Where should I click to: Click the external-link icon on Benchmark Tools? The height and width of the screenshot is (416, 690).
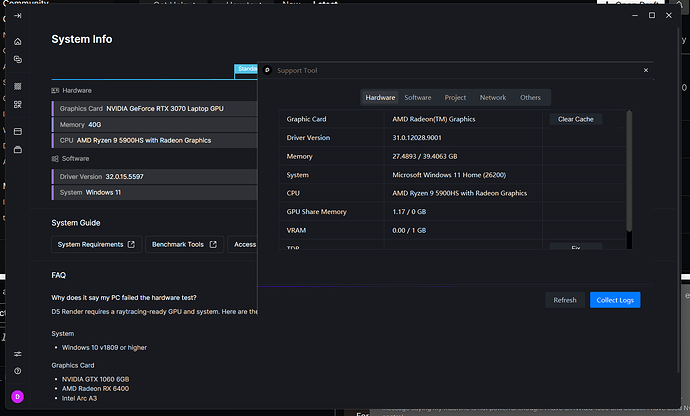point(213,244)
